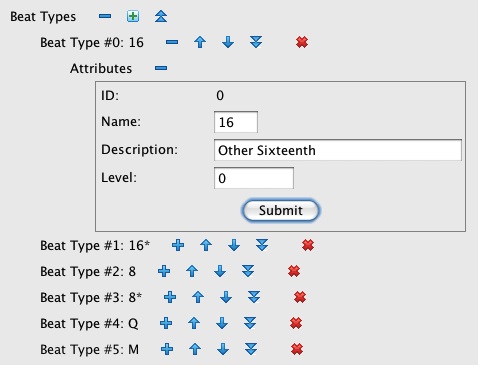
Task: Edit the Description field Other Sixteenth
Action: 338,150
